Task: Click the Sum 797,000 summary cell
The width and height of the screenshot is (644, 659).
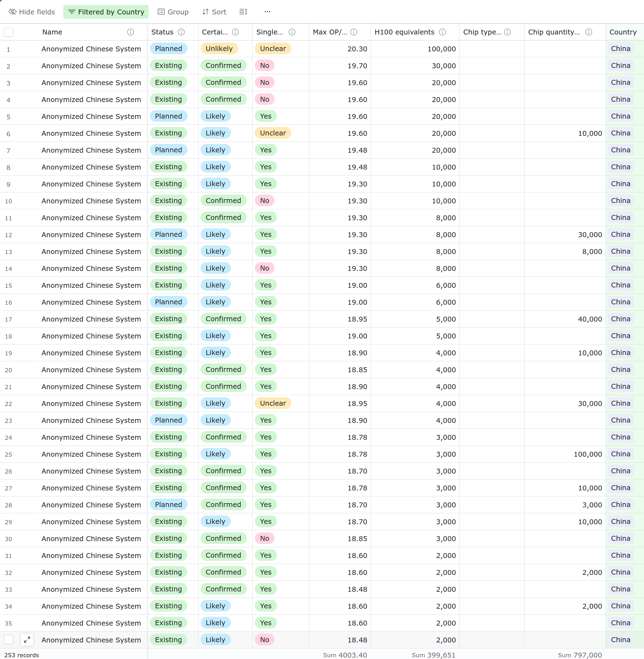Action: [x=580, y=655]
